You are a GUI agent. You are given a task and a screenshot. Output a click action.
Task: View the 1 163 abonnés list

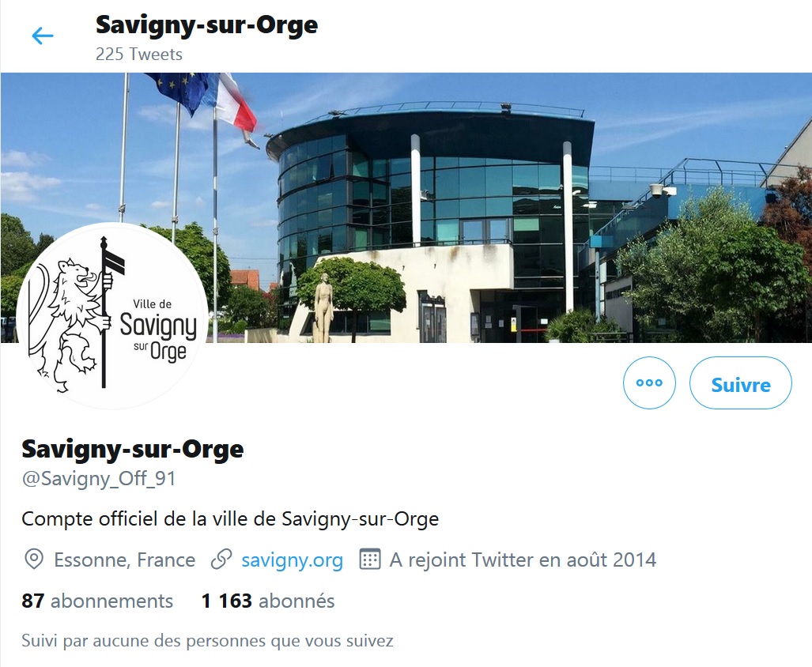tap(268, 601)
